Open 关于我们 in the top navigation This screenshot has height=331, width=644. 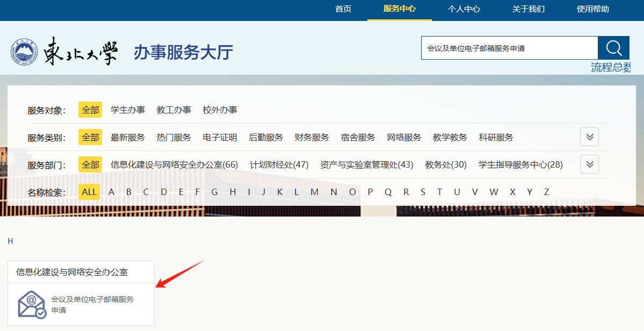(528, 9)
